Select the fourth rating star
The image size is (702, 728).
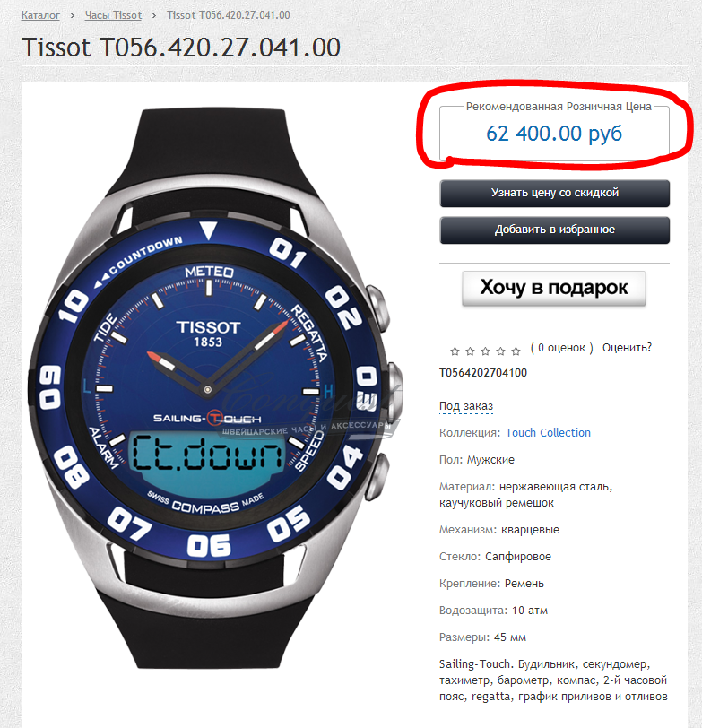tap(500, 351)
